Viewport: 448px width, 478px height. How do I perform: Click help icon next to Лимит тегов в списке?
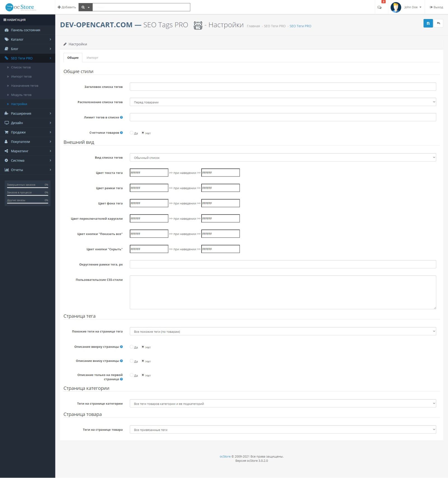point(121,117)
